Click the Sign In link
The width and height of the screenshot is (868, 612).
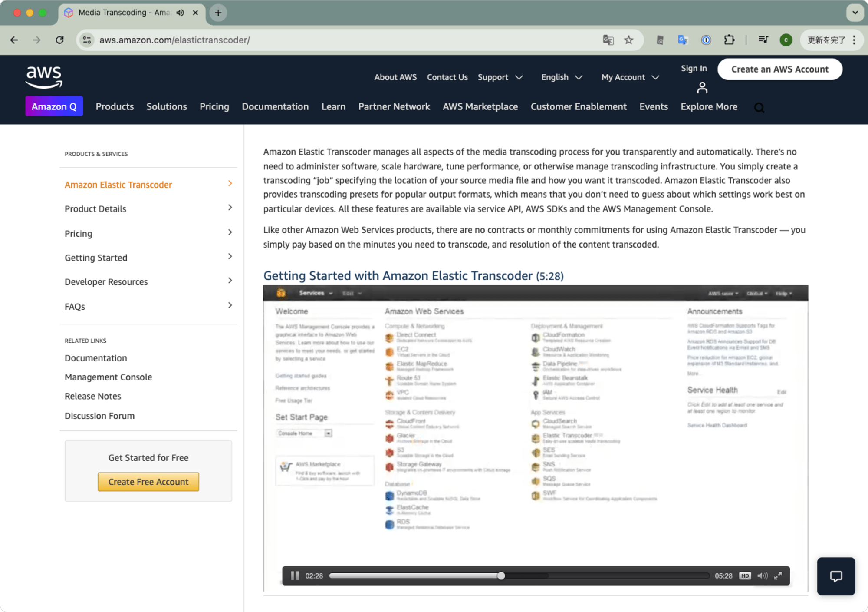694,68
